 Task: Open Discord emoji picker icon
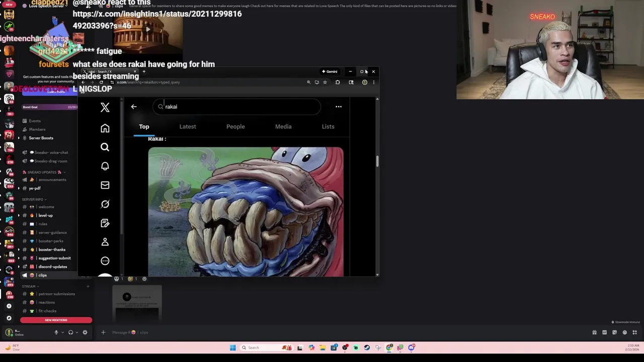pos(624,332)
